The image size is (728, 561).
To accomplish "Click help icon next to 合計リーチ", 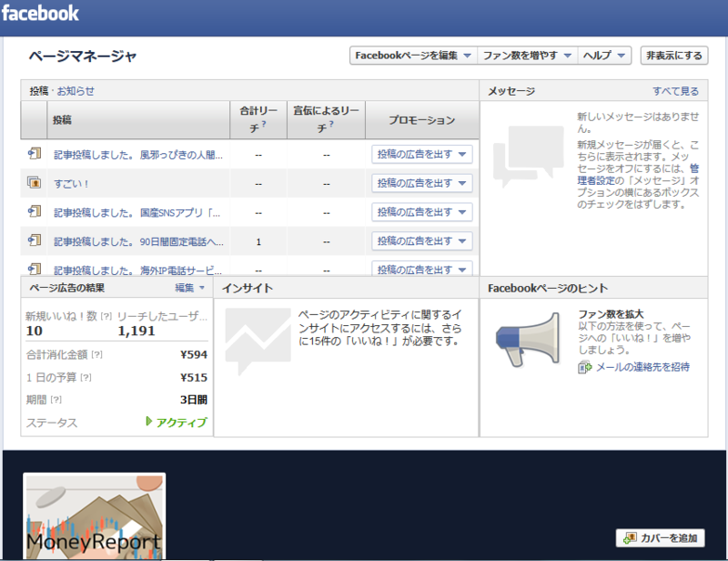I will tap(264, 124).
